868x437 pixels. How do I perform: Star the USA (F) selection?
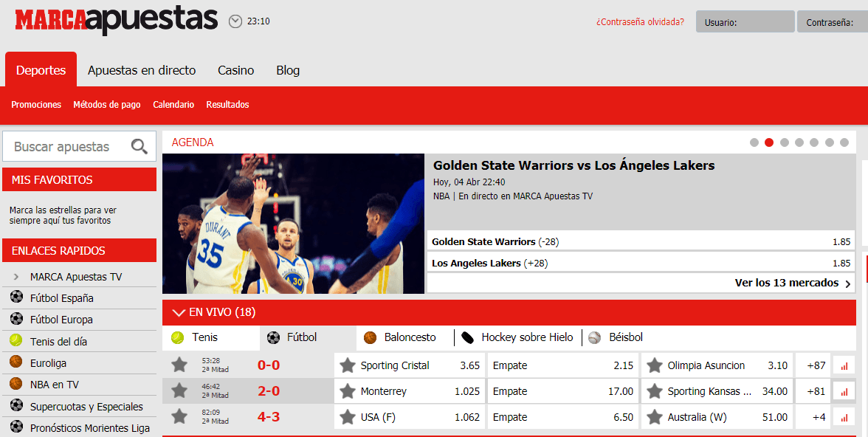pos(348,417)
